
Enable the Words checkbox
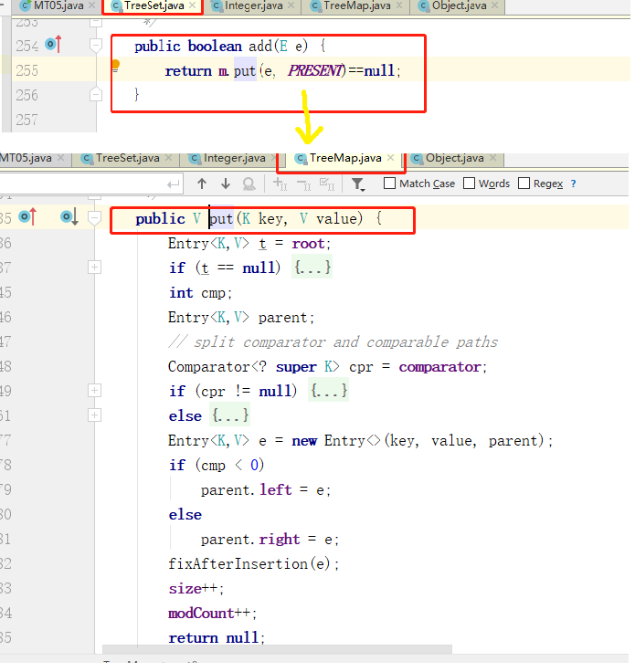click(x=470, y=184)
